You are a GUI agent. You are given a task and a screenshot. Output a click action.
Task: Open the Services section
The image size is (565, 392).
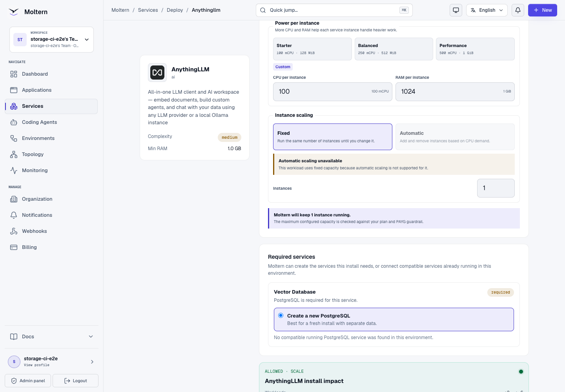pyautogui.click(x=51, y=106)
